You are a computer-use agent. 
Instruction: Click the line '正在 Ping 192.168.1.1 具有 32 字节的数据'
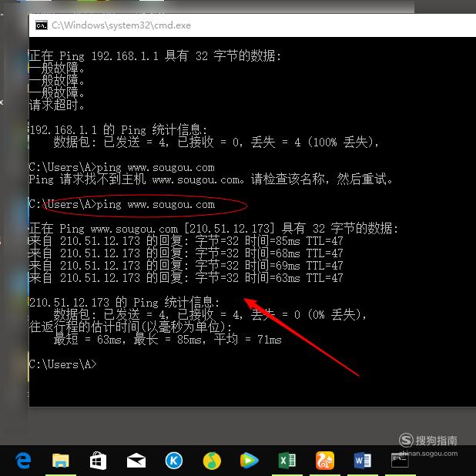[155, 56]
